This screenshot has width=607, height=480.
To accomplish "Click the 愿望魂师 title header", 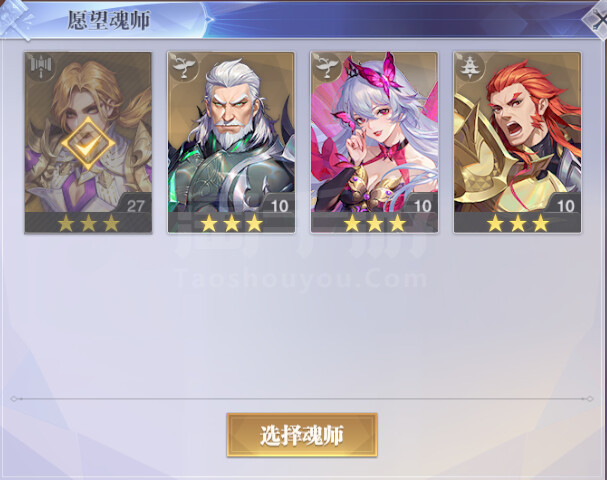I will pos(109,20).
